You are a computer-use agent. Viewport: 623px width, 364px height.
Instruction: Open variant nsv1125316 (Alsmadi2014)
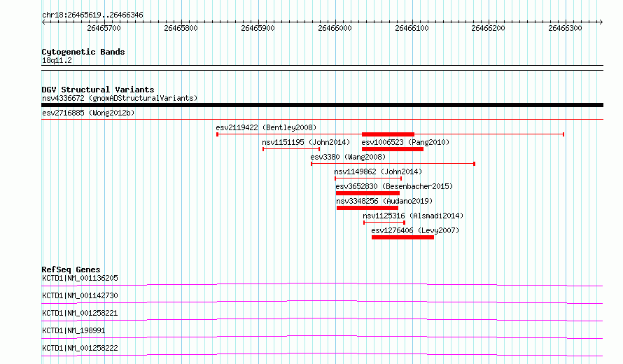[413, 216]
